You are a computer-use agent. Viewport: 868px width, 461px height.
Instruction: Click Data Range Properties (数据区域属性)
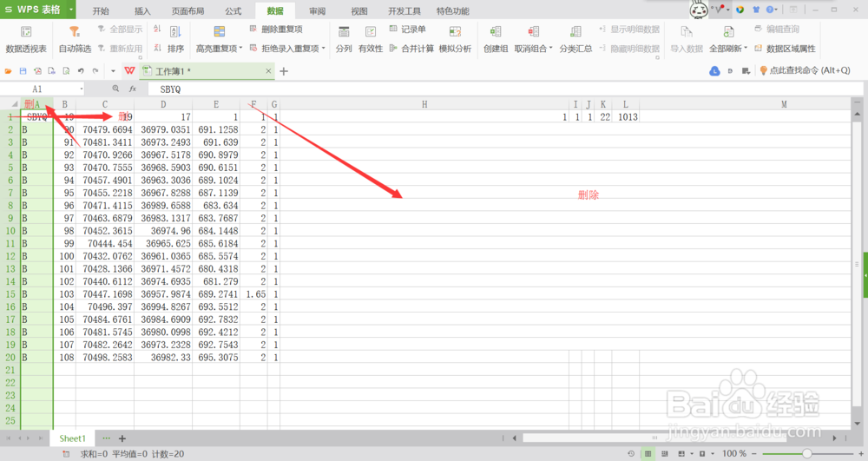[x=785, y=48]
